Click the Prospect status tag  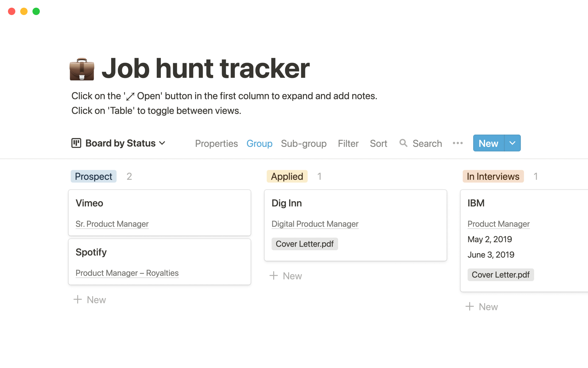click(x=93, y=176)
